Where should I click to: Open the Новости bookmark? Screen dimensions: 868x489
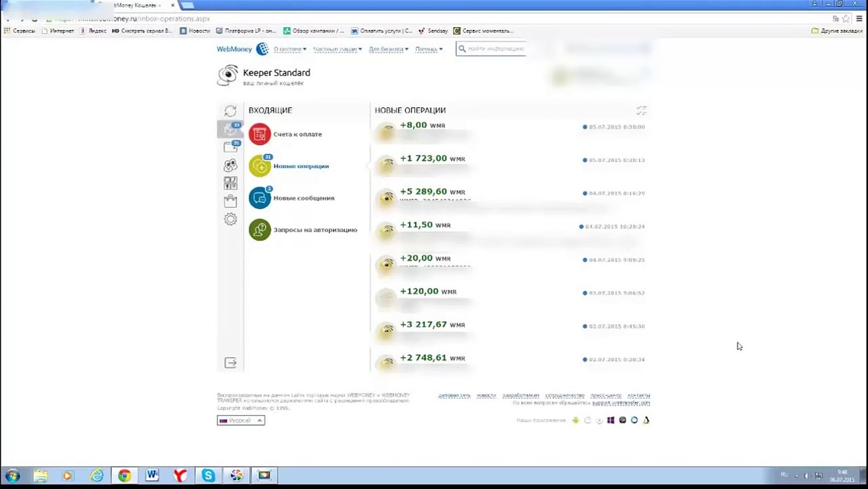(x=195, y=31)
